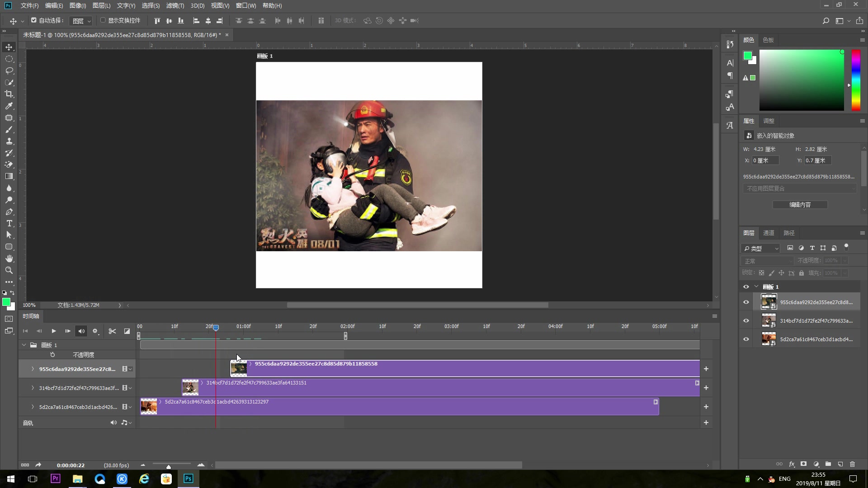This screenshot has height=488, width=868.
Task: Open the 滤镜(T) menu
Action: tap(175, 5)
